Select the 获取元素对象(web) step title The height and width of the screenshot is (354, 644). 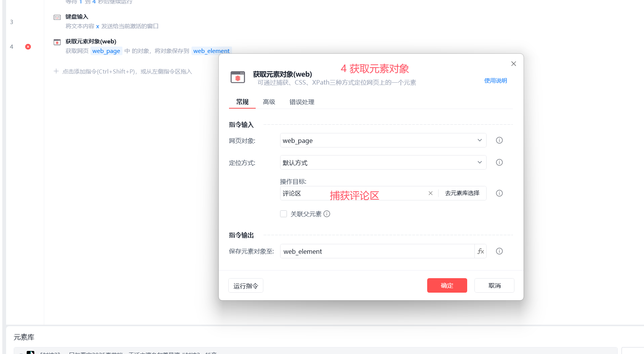(x=91, y=41)
